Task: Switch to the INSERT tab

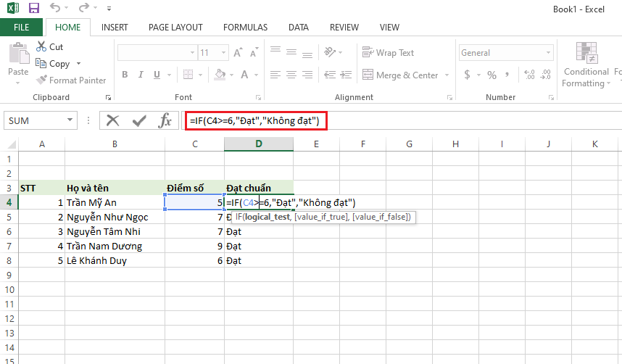Action: point(115,28)
